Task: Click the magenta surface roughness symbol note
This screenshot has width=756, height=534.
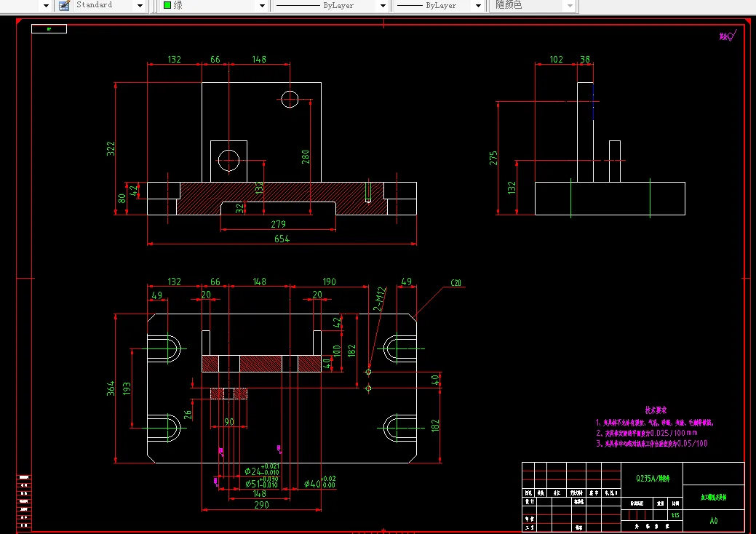Action: pyautogui.click(x=728, y=36)
